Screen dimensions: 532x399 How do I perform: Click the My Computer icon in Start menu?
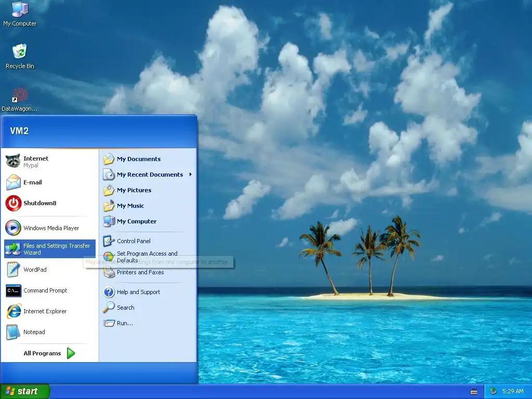click(109, 221)
